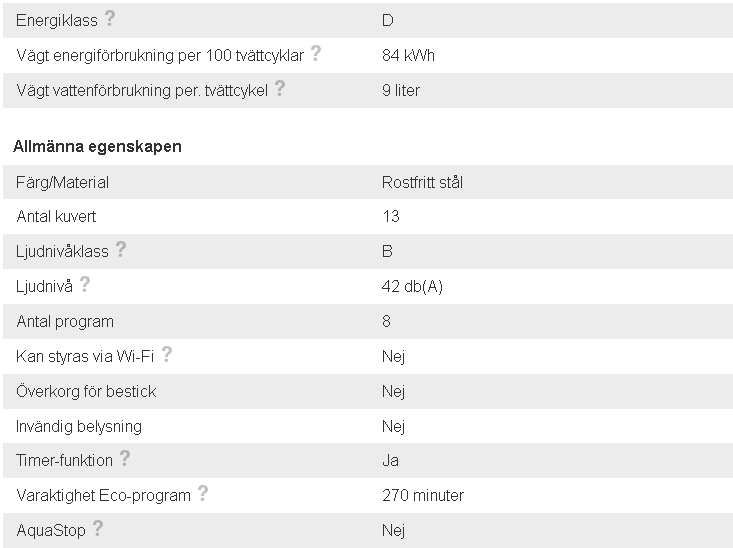Show info for Kan styras via Wi-Fi
The image size is (733, 548).
[x=167, y=353]
